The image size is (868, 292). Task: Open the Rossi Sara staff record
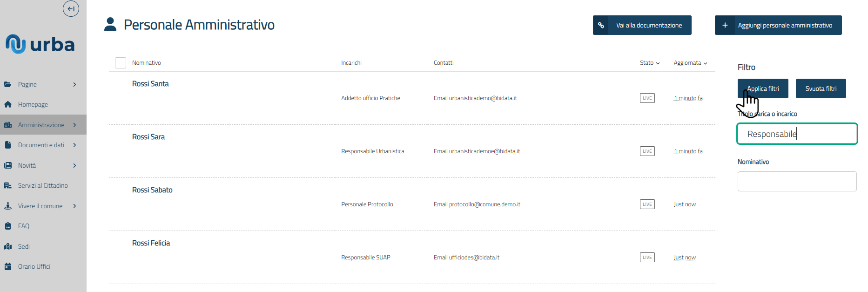[148, 137]
